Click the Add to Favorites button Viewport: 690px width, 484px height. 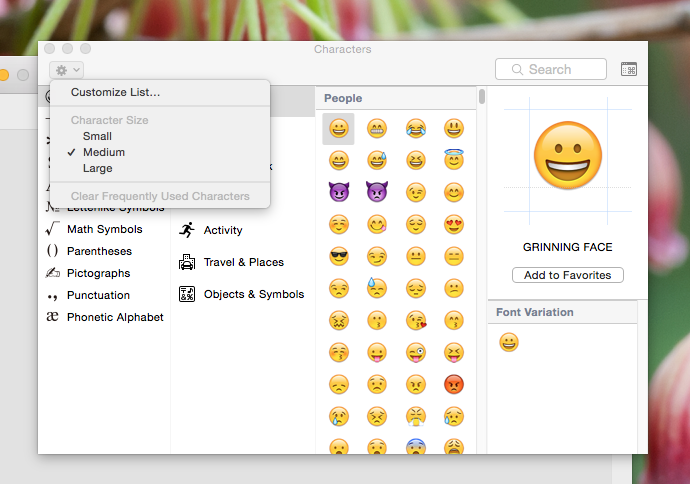coord(568,275)
